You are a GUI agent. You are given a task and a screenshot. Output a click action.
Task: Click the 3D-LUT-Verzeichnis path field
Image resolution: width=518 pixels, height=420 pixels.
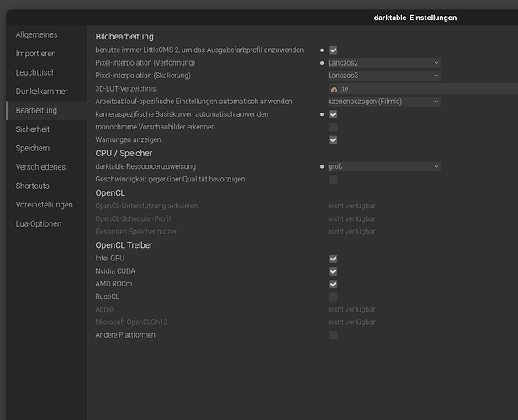[x=423, y=89]
